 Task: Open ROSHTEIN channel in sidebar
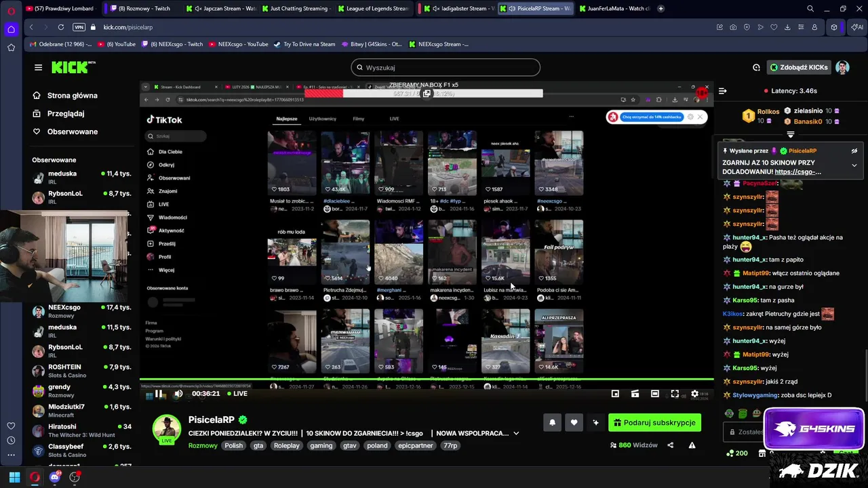click(81, 371)
